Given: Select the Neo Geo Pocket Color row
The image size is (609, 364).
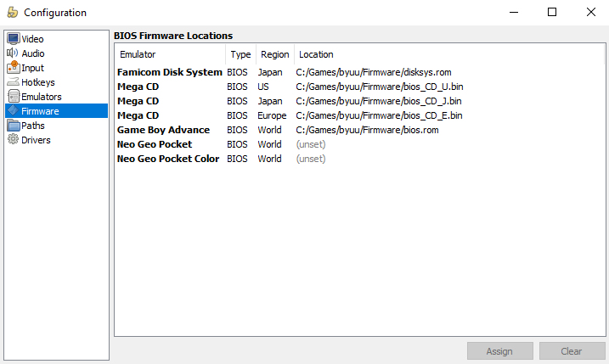Looking at the screenshot, I should coord(359,159).
